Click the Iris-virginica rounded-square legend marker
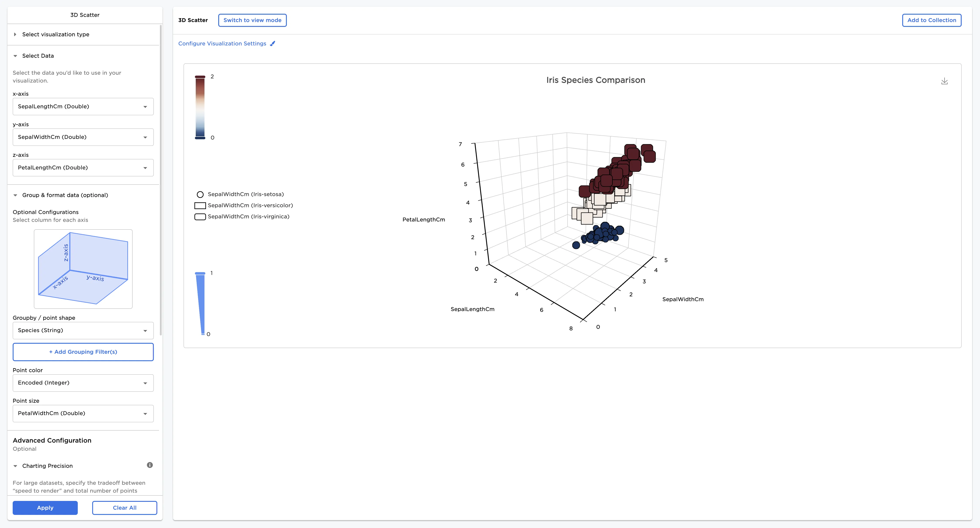This screenshot has width=980, height=528. (200, 217)
